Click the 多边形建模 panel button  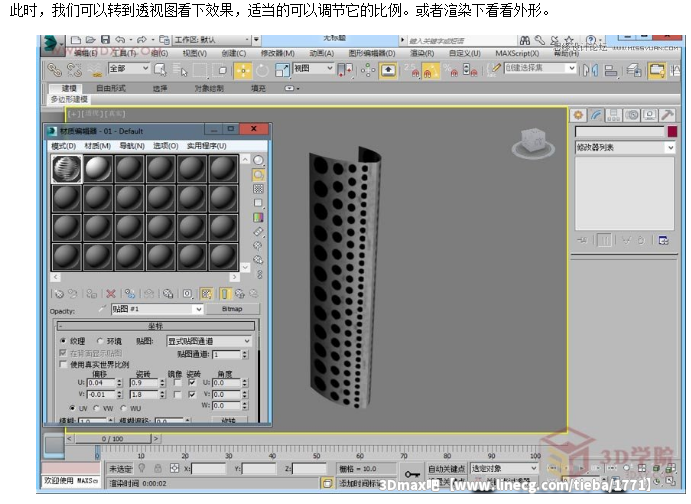pyautogui.click(x=70, y=100)
